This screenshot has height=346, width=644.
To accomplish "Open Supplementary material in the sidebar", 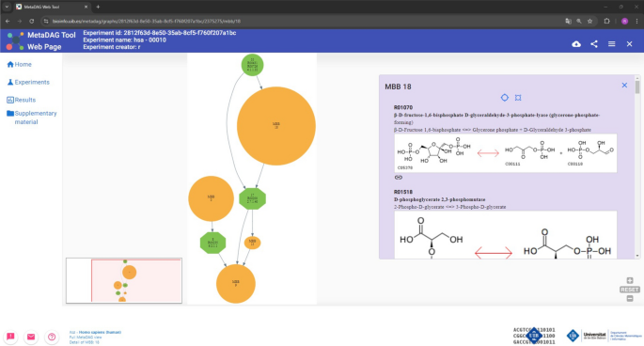I will point(32,118).
